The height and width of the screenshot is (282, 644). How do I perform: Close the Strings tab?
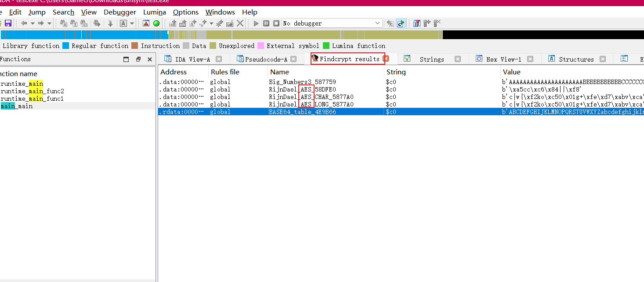tap(458, 59)
